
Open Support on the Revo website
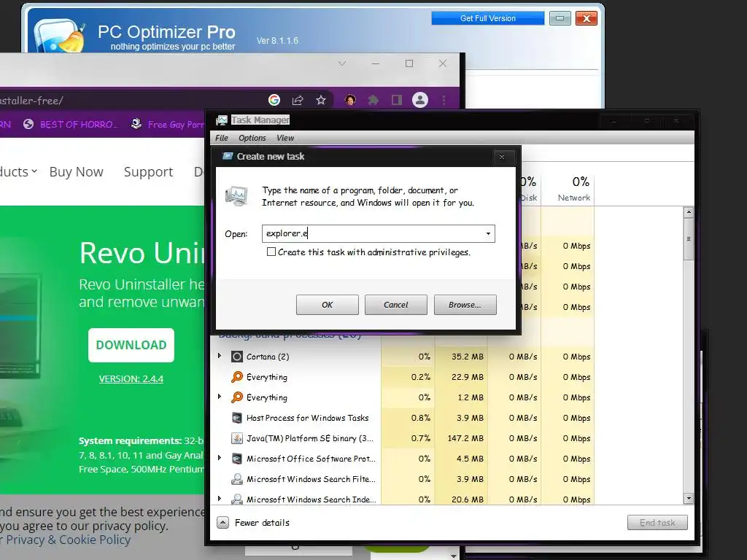pyautogui.click(x=148, y=171)
